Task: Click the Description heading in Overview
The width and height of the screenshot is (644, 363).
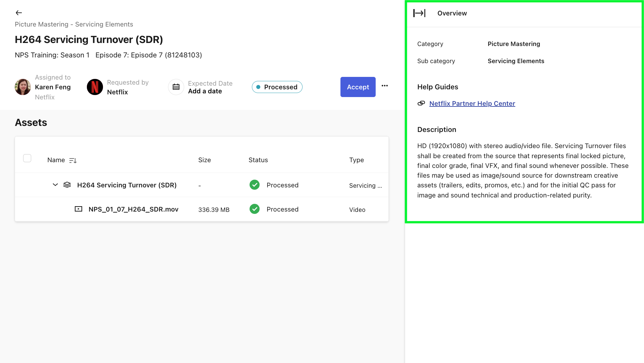Action: point(437,130)
